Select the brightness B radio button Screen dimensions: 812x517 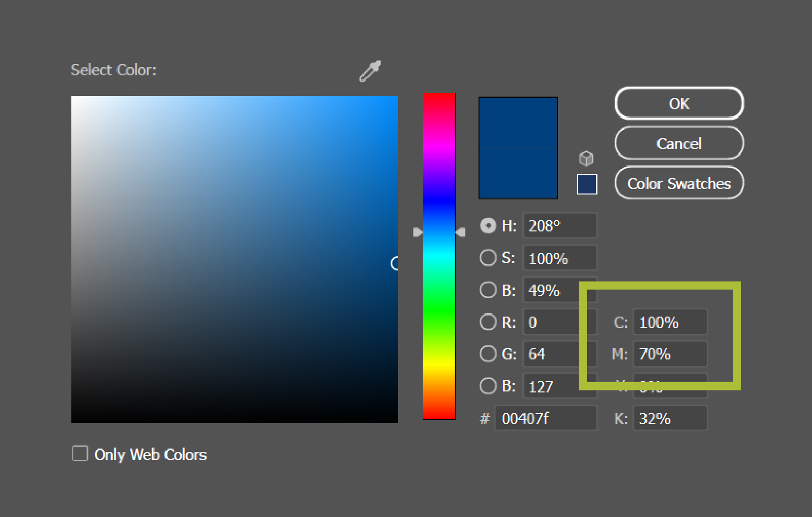(488, 290)
